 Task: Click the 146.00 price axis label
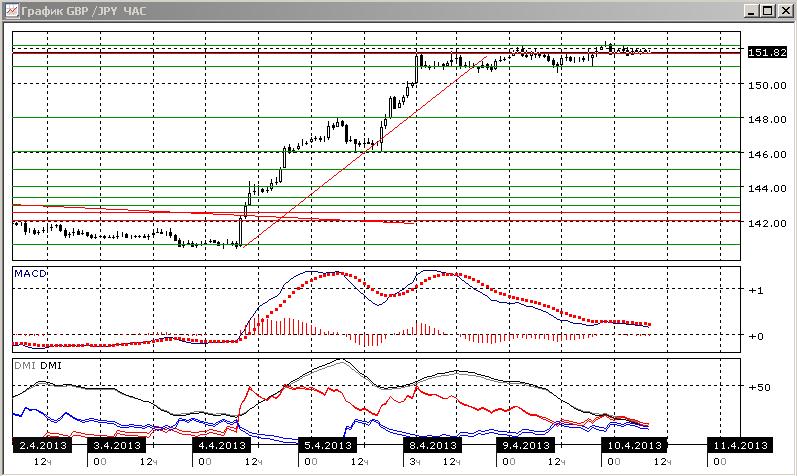coord(767,154)
